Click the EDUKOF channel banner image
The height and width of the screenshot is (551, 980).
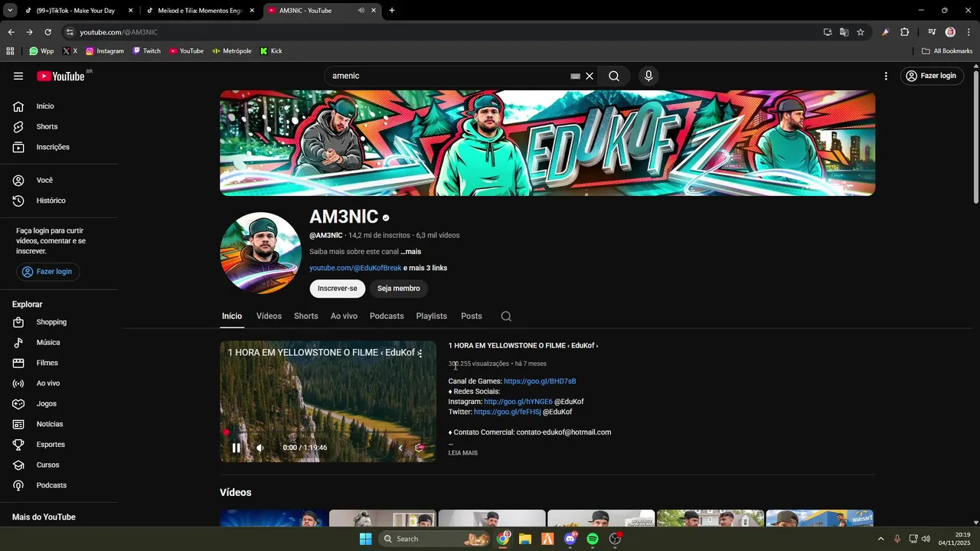tap(547, 143)
